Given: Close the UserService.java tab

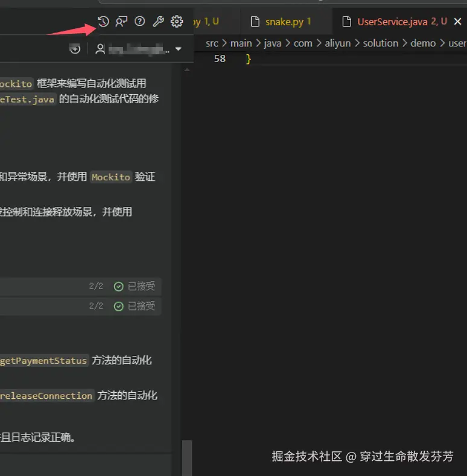Looking at the screenshot, I should (457, 22).
